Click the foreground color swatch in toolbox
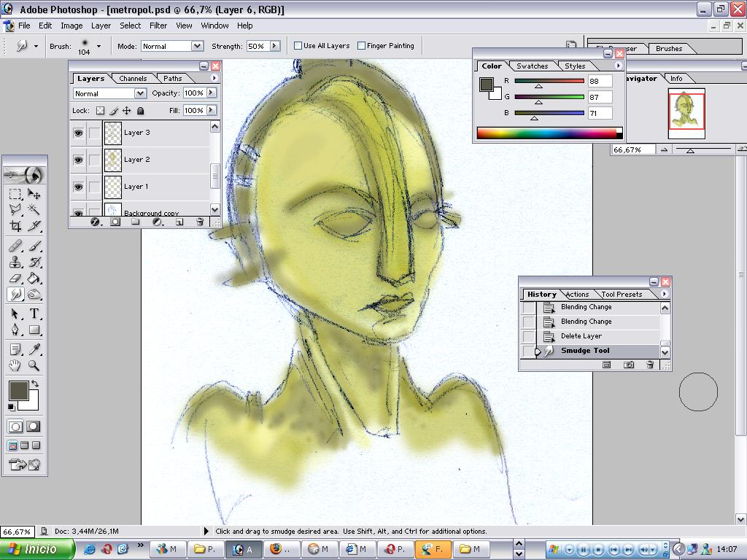The image size is (747, 560). click(18, 391)
